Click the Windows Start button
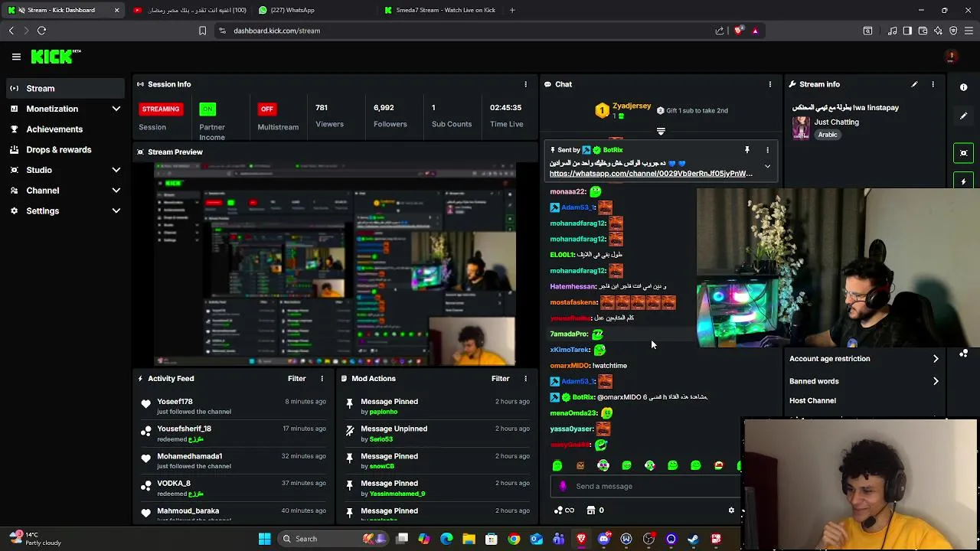Viewport: 980px width, 551px height. pyautogui.click(x=264, y=539)
